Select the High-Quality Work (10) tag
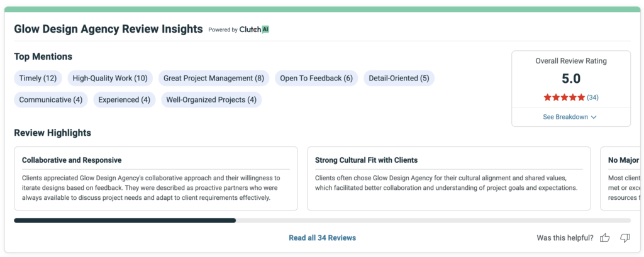Image resolution: width=644 pixels, height=257 pixels. tap(109, 79)
